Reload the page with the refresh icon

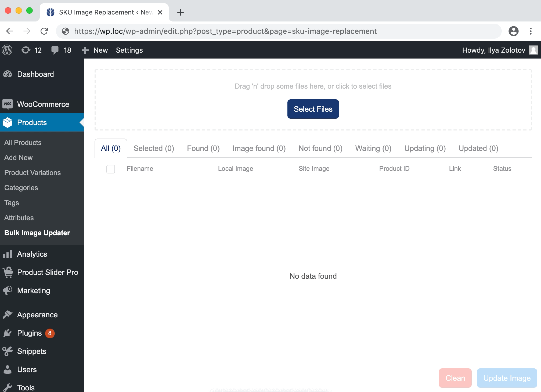(x=44, y=31)
